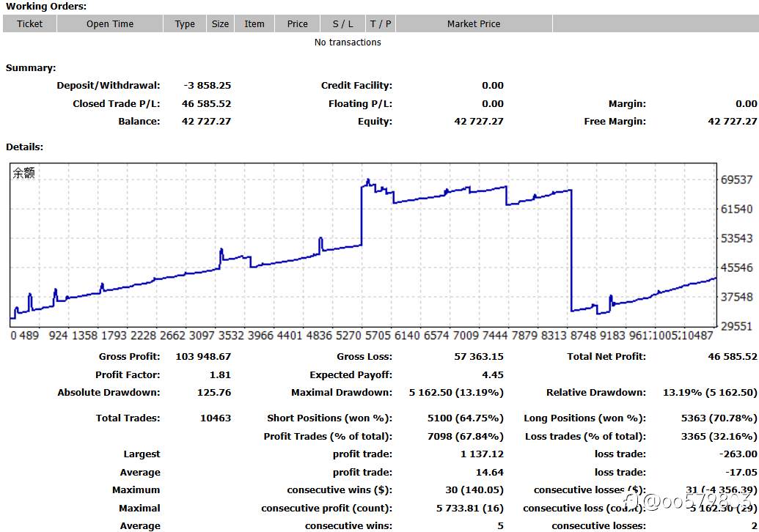Click the Profit Factor value 1.81
The height and width of the screenshot is (532, 759).
click(x=219, y=375)
